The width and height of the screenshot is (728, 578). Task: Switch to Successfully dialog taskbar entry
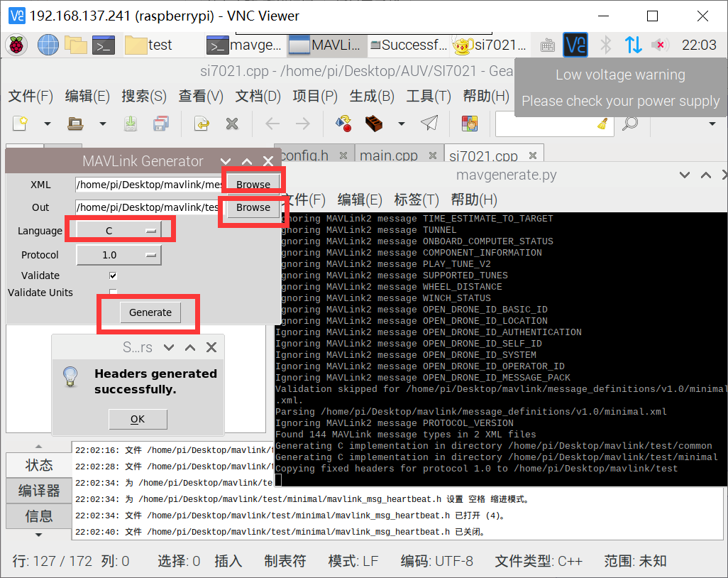coord(408,45)
